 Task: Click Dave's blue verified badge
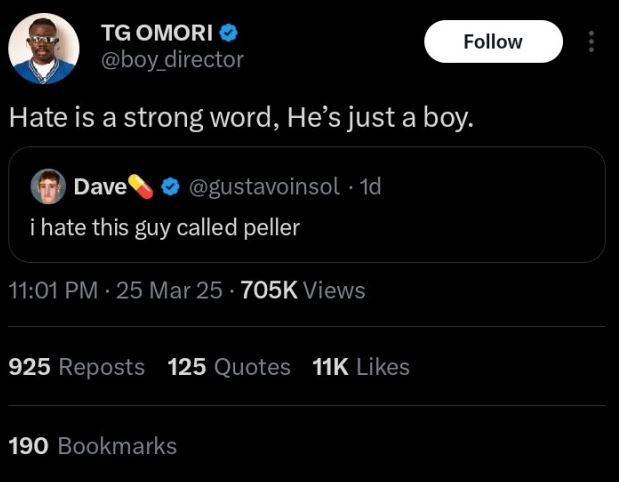coord(170,186)
